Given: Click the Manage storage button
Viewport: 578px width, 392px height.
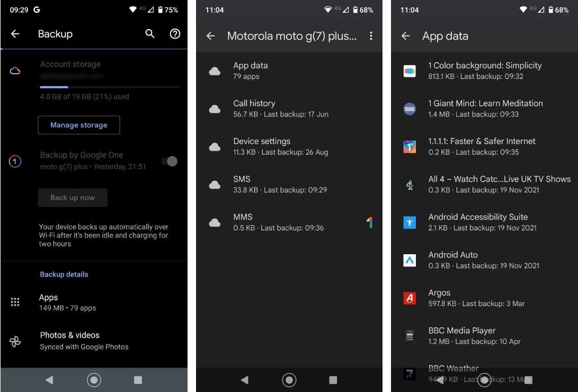Looking at the screenshot, I should 78,125.
